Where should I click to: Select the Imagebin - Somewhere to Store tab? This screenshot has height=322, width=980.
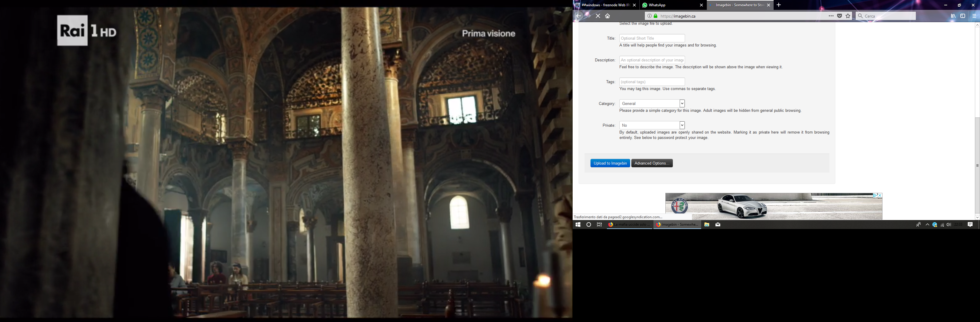pyautogui.click(x=740, y=5)
